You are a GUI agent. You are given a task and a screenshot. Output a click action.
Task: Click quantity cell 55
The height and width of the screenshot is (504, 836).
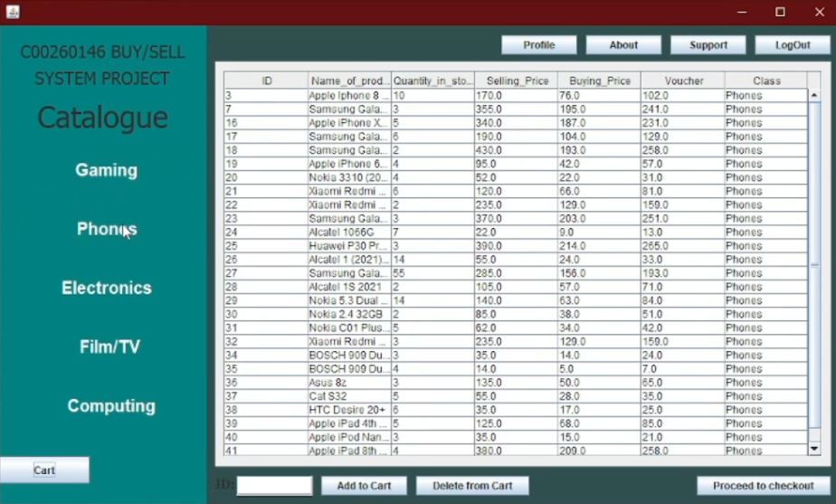432,273
